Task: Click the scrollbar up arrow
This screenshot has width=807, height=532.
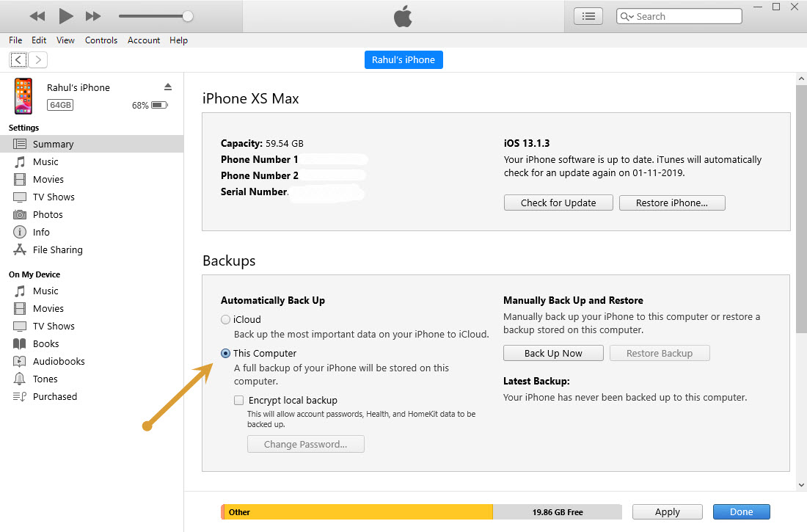Action: 801,79
